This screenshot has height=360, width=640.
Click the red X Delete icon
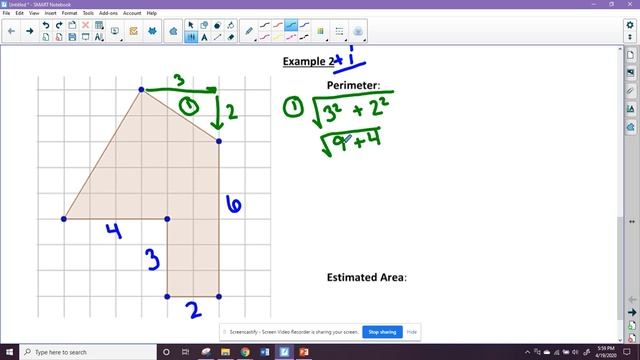85,25
